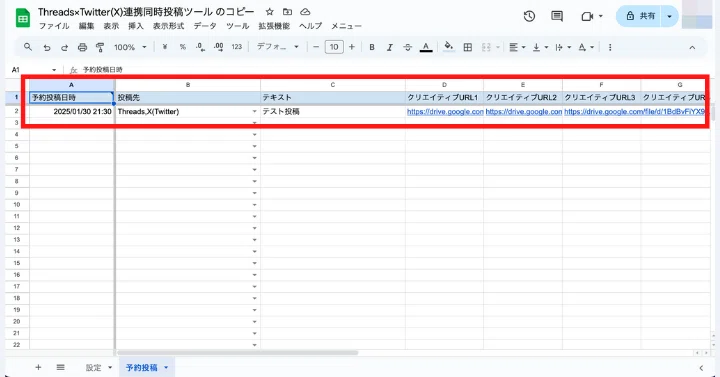Open the more toolbar options menu
The image size is (720, 377).
tap(610, 47)
